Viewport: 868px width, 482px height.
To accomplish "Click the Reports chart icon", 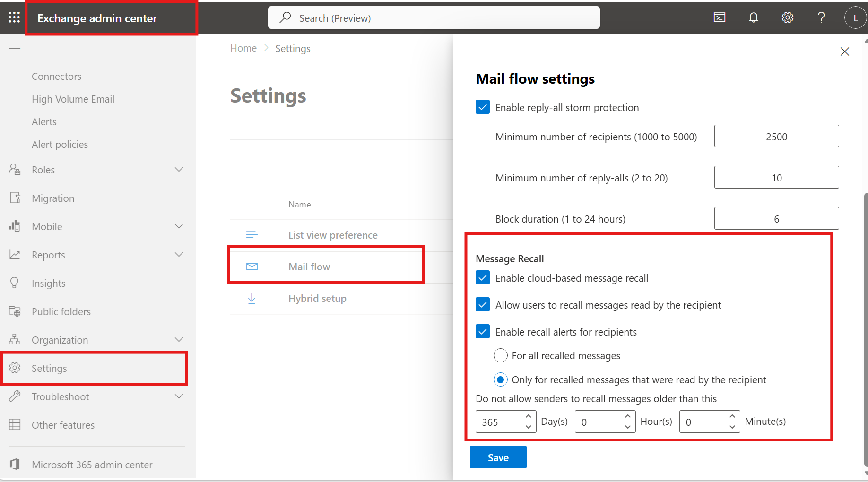I will click(x=15, y=254).
